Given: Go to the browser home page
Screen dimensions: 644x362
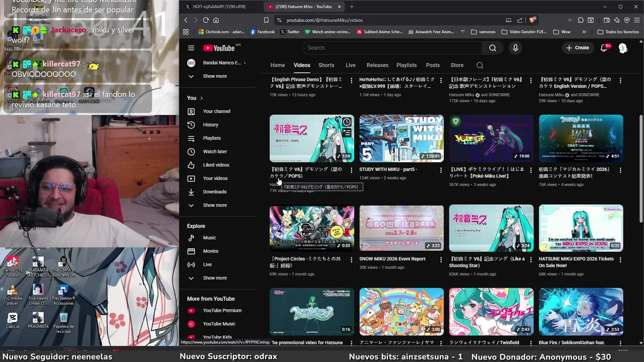Looking at the screenshot, I should tap(216, 20).
